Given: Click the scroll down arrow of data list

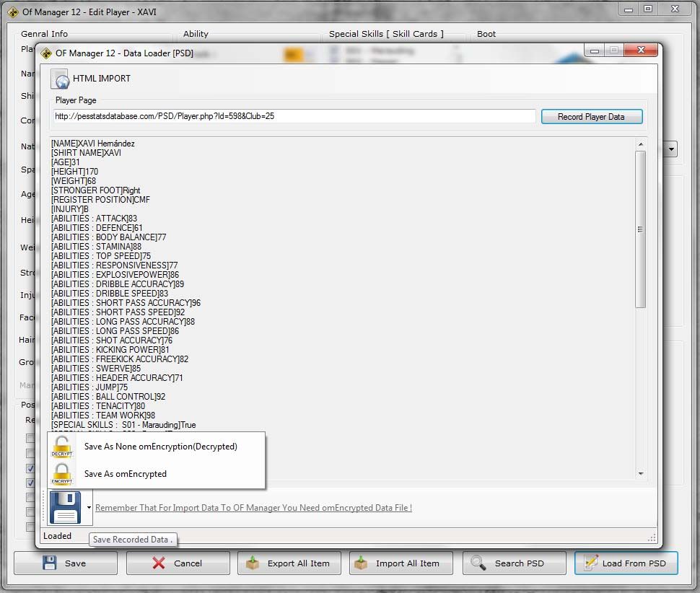Looking at the screenshot, I should tap(640, 474).
